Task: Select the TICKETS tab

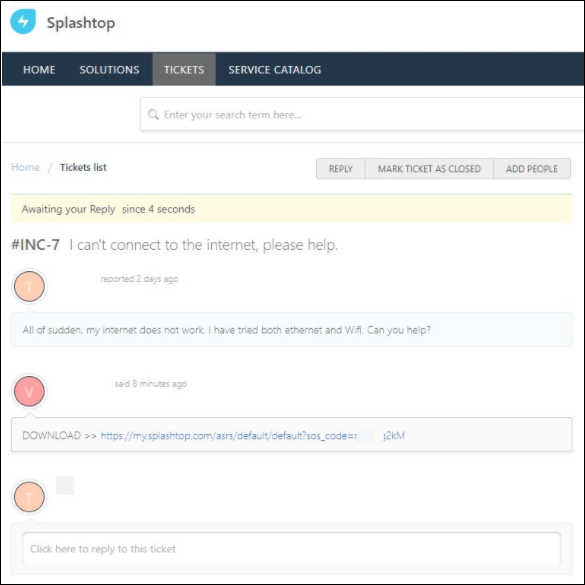Action: click(x=184, y=69)
